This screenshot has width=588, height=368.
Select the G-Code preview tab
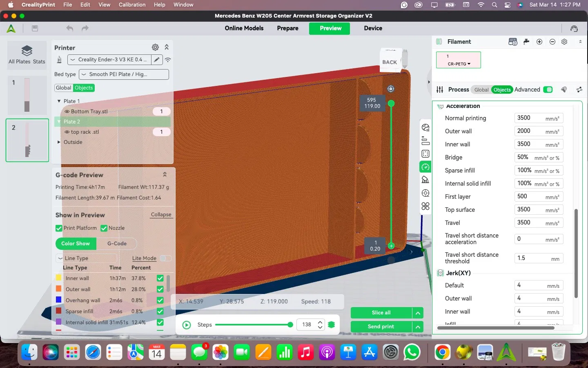(x=117, y=244)
